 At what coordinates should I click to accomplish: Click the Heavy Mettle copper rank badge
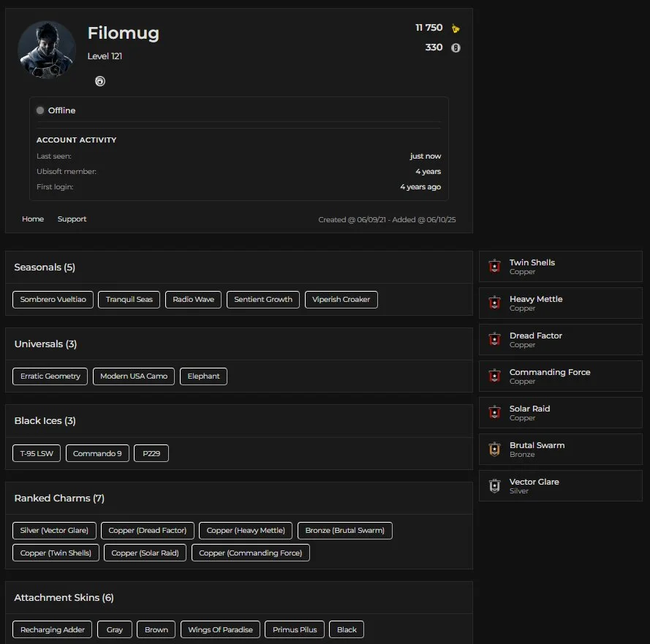495,303
